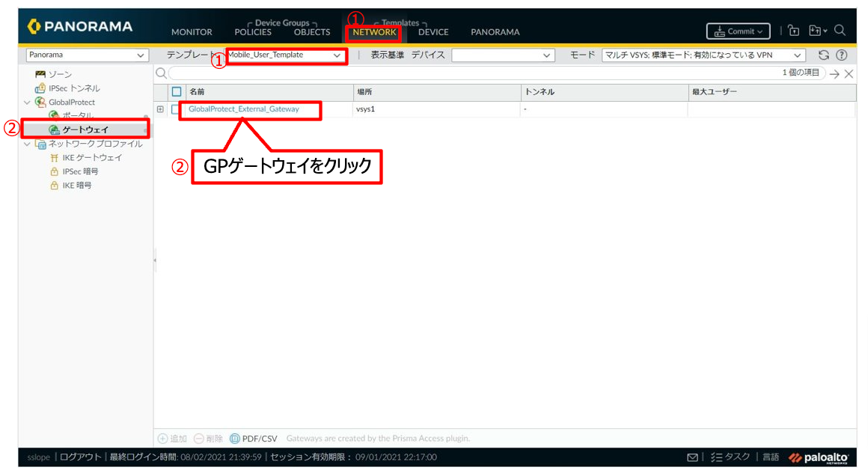Click the IPSec トンネル icon
Image resolution: width=868 pixels, height=476 pixels.
pyautogui.click(x=40, y=88)
